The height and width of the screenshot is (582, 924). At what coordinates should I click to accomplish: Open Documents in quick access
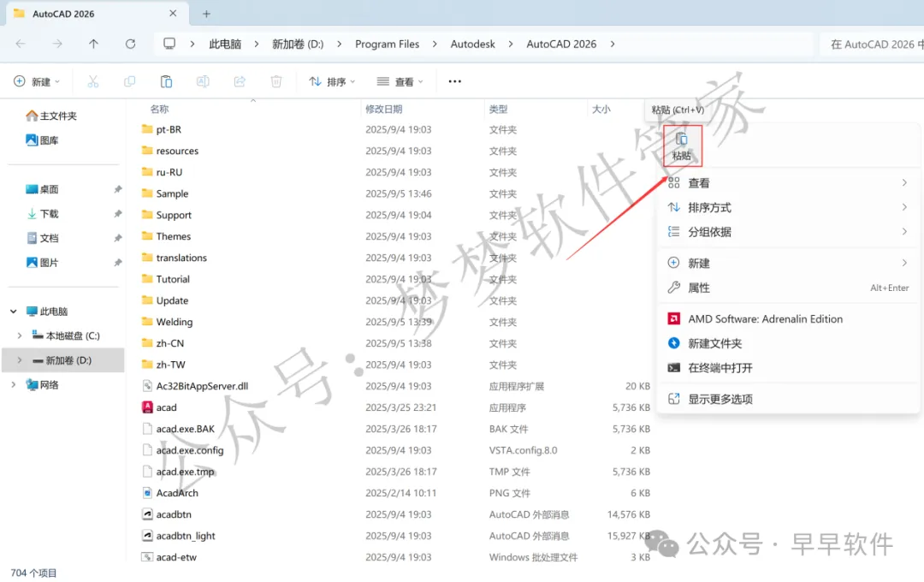coord(42,238)
